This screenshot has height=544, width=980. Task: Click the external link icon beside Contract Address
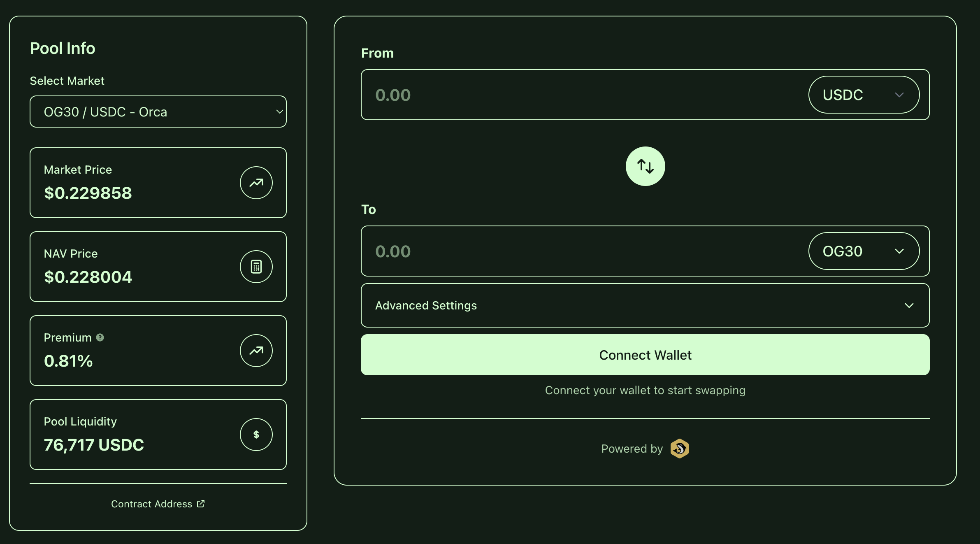click(201, 504)
